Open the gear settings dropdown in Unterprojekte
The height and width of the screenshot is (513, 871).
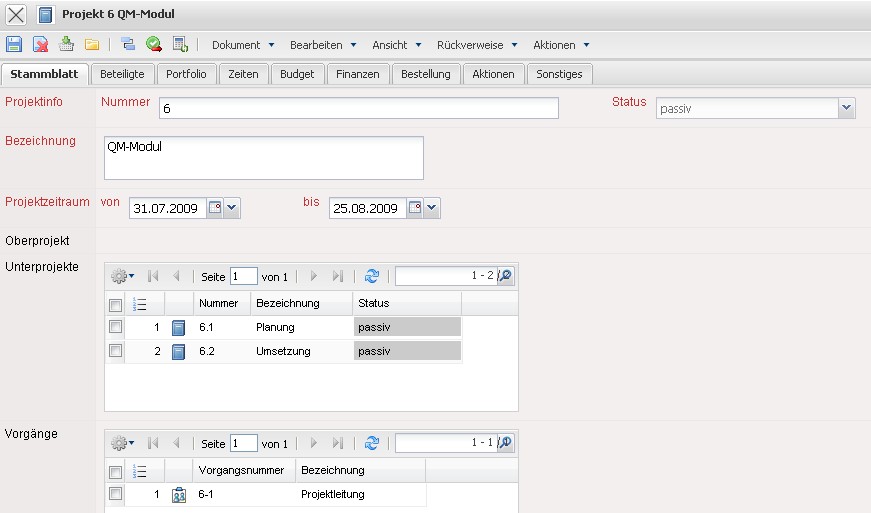coord(123,276)
